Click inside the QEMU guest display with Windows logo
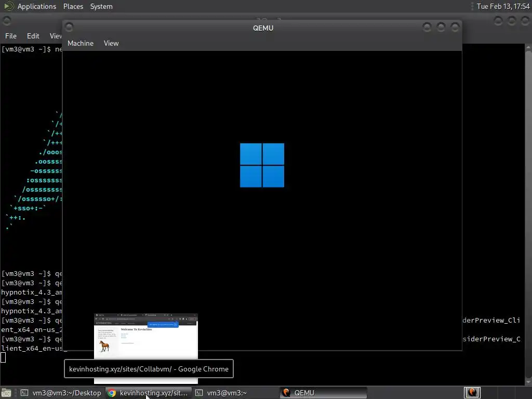Screen dimensions: 532x399 [262, 200]
